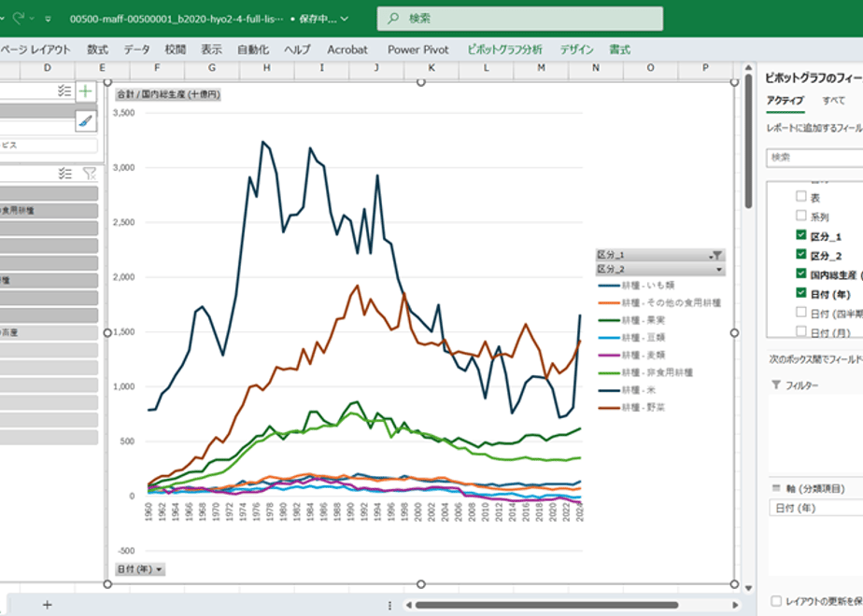Screen dimensions: 863x616
Task: Switch to the デザイン ribbon tab
Action: pyautogui.click(x=576, y=49)
